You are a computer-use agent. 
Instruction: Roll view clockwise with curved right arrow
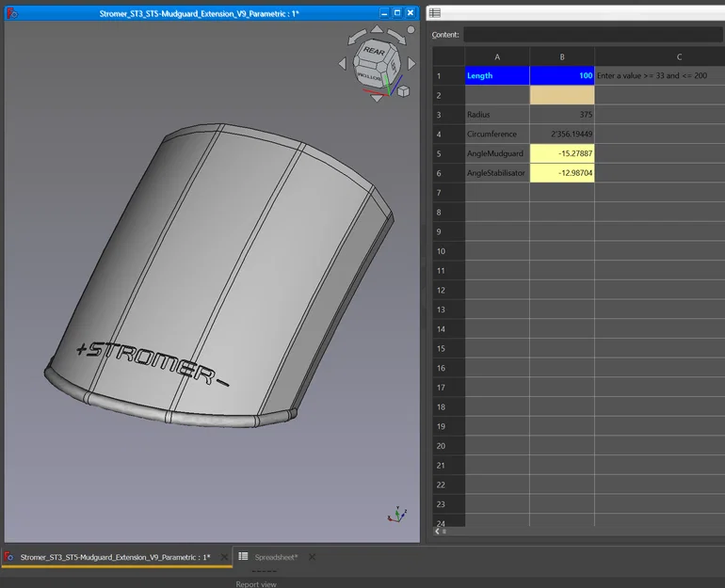[x=396, y=37]
